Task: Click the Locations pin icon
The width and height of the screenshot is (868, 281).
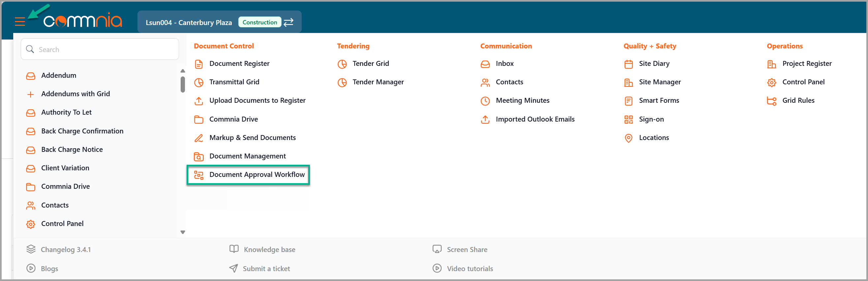Action: tap(628, 138)
